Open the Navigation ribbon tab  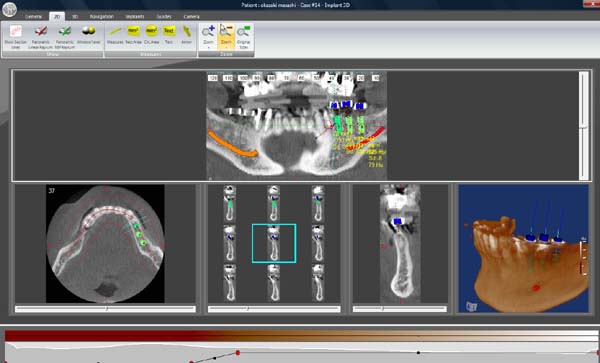coord(102,16)
